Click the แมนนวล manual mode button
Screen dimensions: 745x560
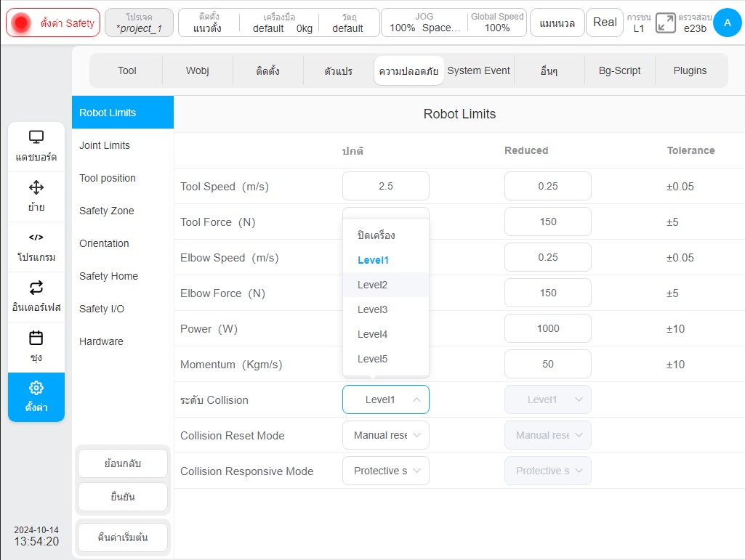(x=557, y=23)
